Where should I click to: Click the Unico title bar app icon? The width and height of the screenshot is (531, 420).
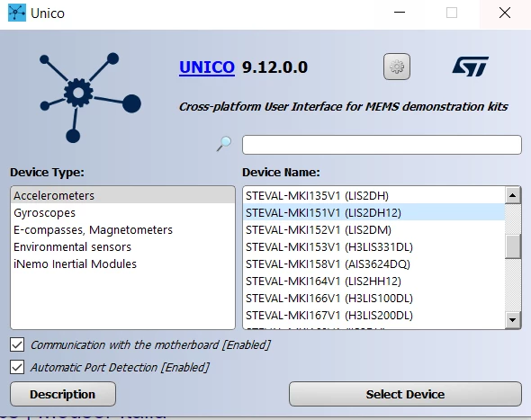[x=17, y=13]
